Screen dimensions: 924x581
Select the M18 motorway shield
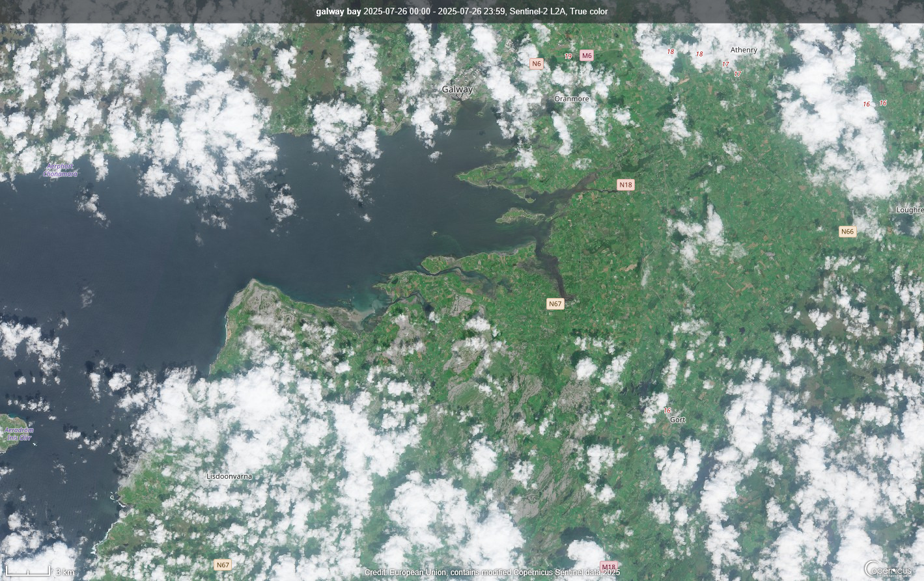[x=608, y=567]
